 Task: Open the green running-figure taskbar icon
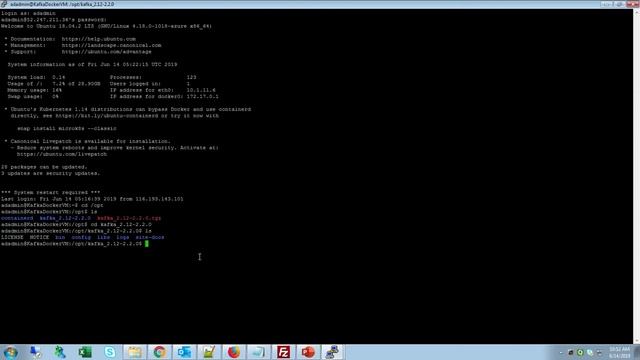click(x=60, y=352)
